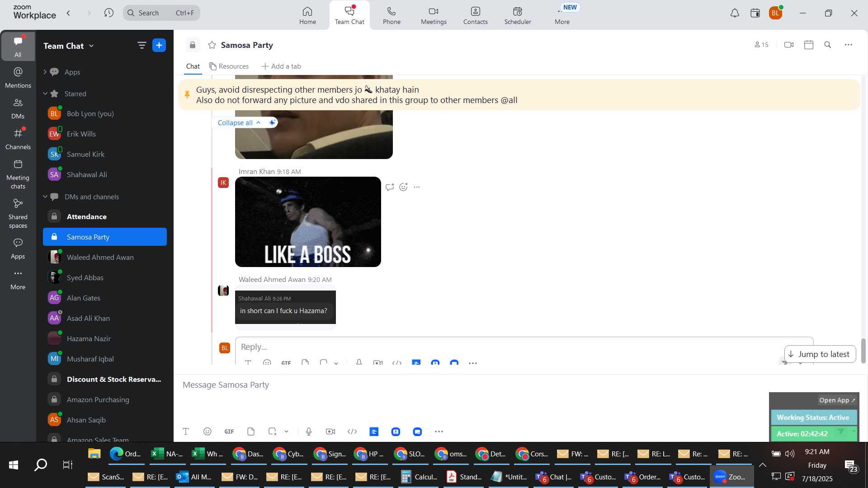
Task: Open screenshot dropdown arrow in composer
Action: coord(286,432)
